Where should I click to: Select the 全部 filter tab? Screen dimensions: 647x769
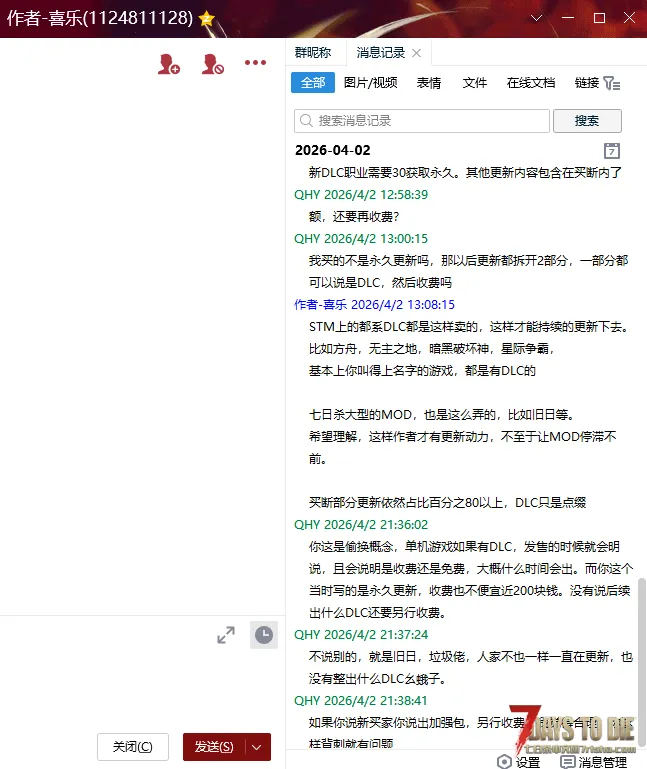pyautogui.click(x=312, y=83)
